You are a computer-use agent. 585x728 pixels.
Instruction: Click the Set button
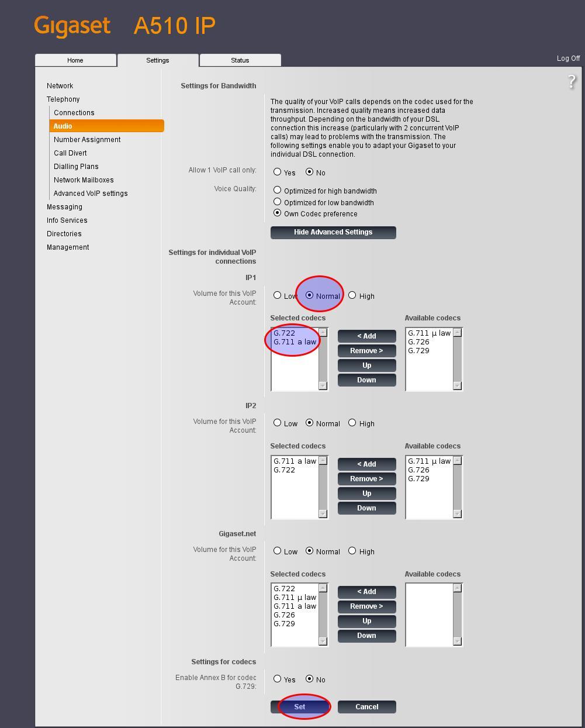(x=299, y=707)
